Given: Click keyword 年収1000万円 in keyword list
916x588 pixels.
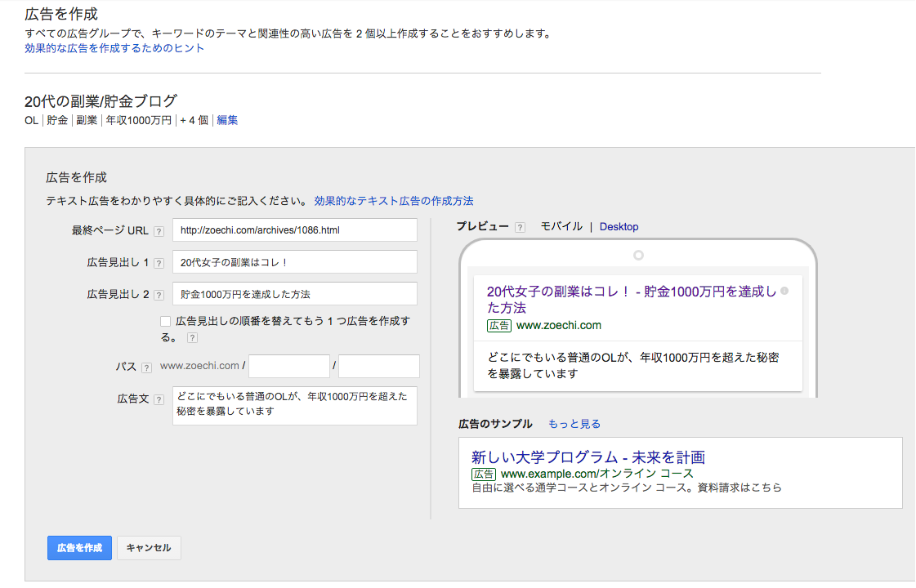Looking at the screenshot, I should 138,120.
